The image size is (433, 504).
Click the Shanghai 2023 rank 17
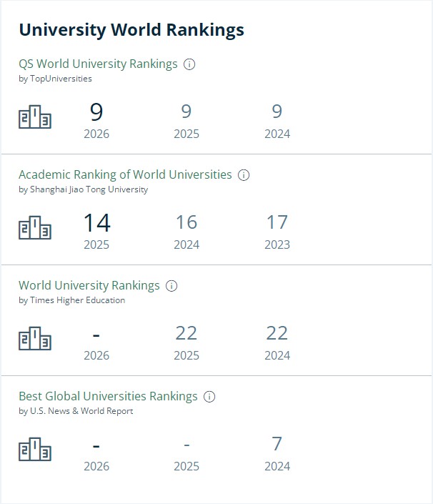tap(277, 222)
